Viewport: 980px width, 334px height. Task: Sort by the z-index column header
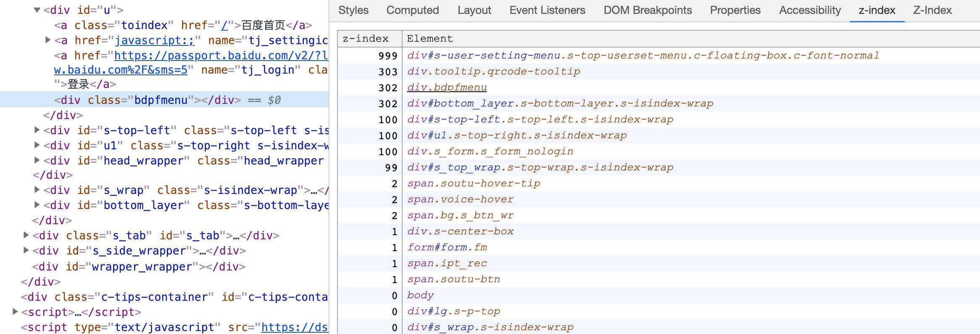coord(370,38)
